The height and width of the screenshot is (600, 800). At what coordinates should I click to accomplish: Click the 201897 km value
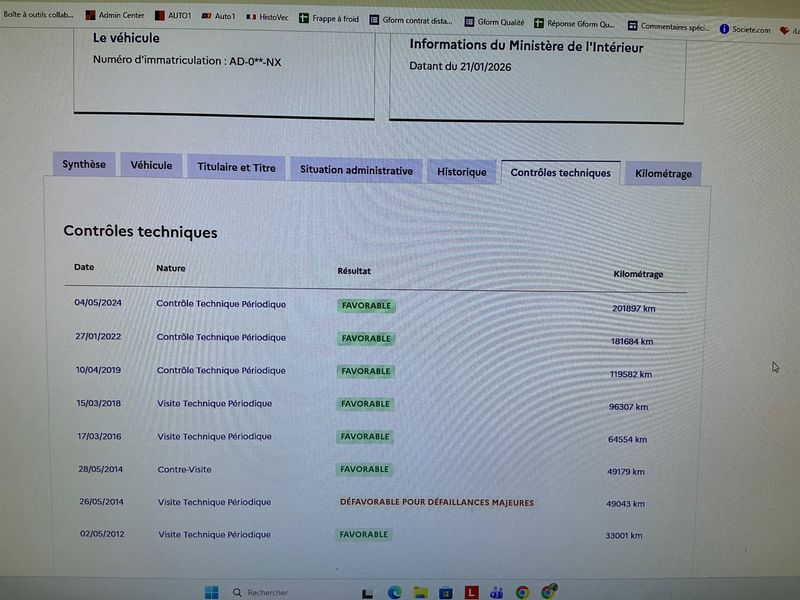point(633,308)
